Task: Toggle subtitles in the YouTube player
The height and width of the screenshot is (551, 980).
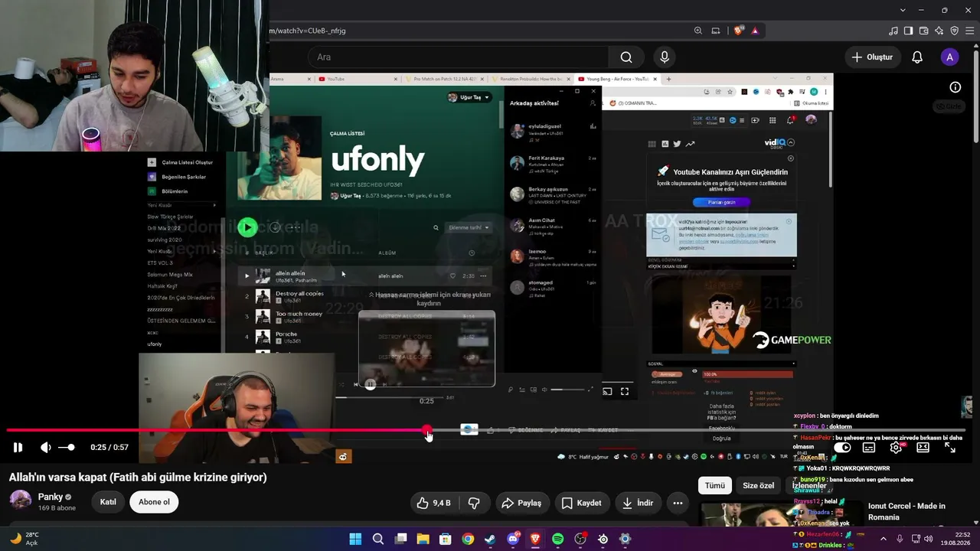Action: click(869, 448)
